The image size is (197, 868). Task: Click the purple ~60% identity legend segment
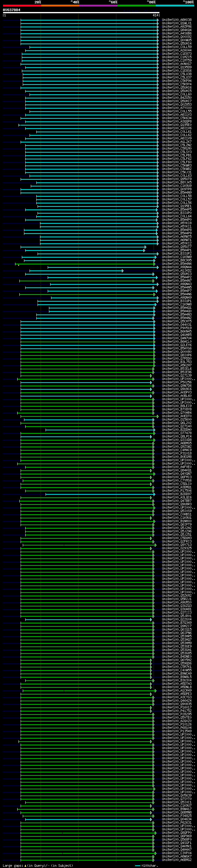(x=98, y=6)
